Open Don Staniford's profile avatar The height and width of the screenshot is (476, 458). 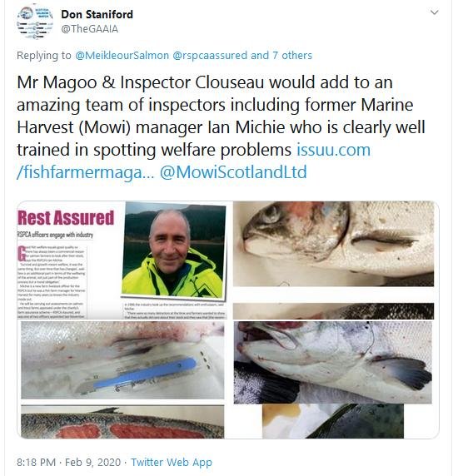(35, 22)
